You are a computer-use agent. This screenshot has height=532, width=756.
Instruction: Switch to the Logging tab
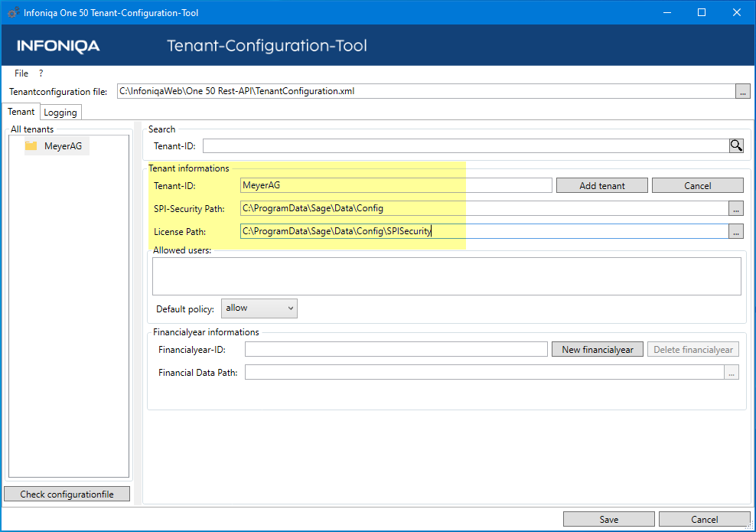pyautogui.click(x=60, y=113)
